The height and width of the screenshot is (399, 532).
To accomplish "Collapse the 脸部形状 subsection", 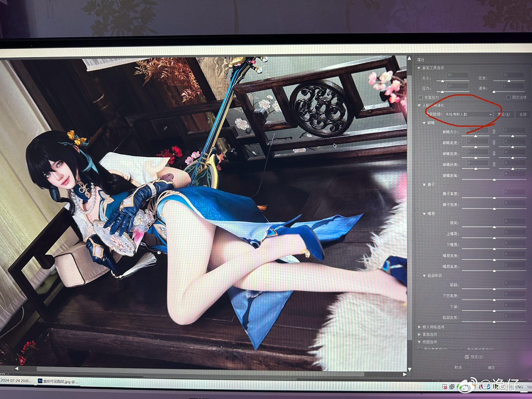I will (x=424, y=276).
